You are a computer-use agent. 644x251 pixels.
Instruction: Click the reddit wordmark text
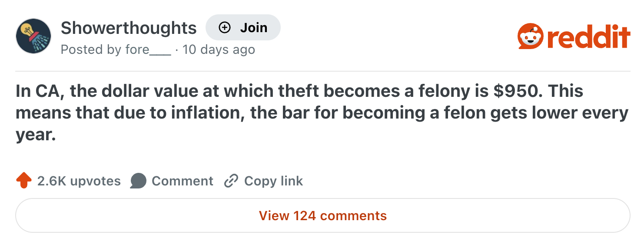588,36
